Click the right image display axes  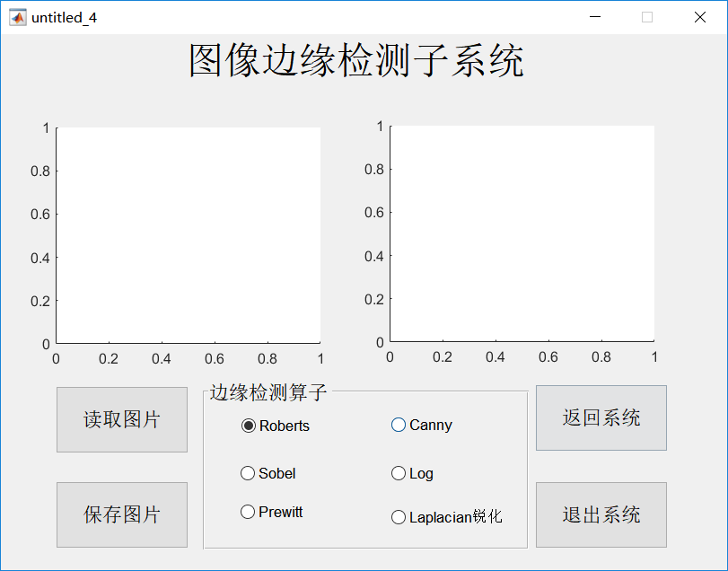coord(522,234)
